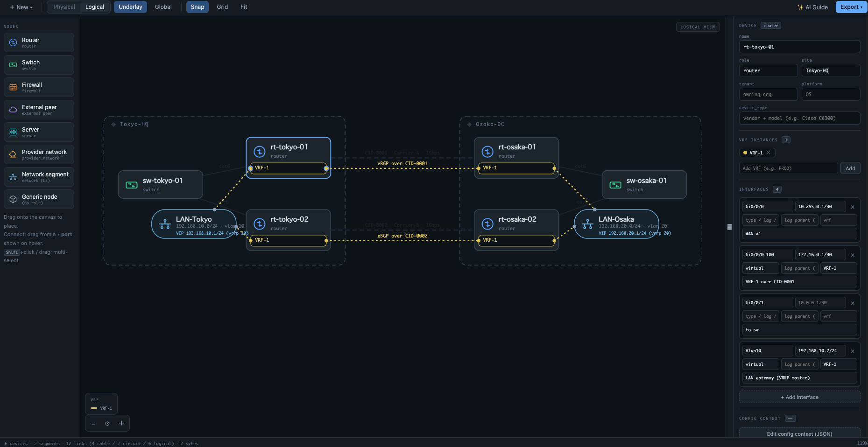The width and height of the screenshot is (868, 447).
Task: Delete the Gi0/0/0 interface
Action: pyautogui.click(x=853, y=207)
